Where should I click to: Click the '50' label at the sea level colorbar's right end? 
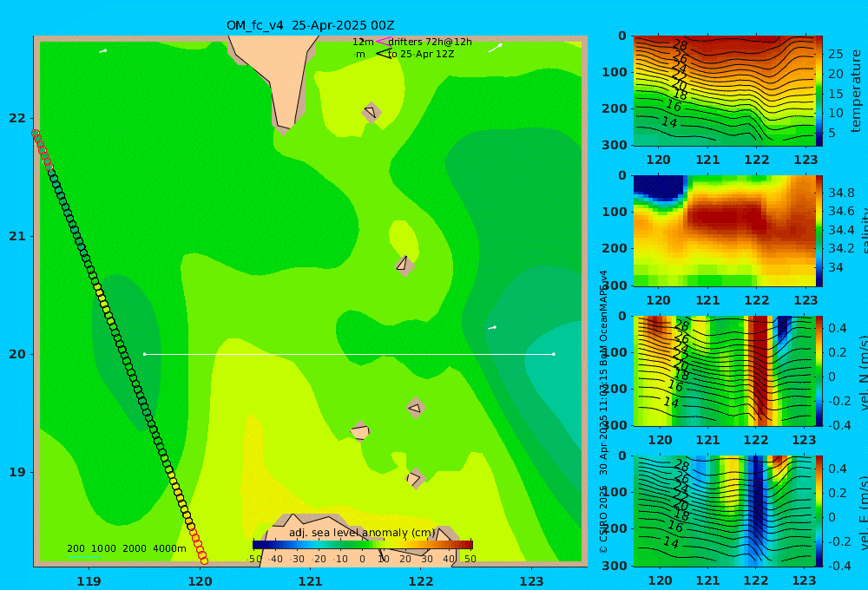(470, 559)
